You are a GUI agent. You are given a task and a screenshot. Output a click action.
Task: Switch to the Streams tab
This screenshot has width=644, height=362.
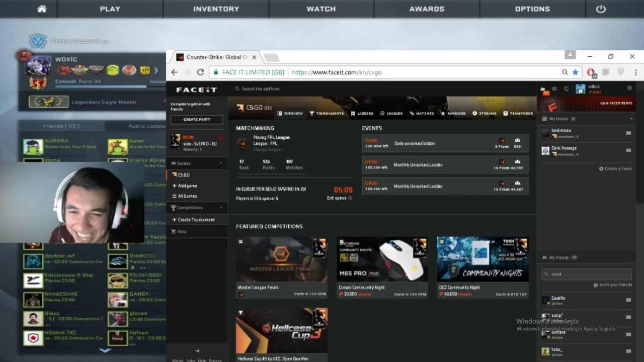[485, 114]
